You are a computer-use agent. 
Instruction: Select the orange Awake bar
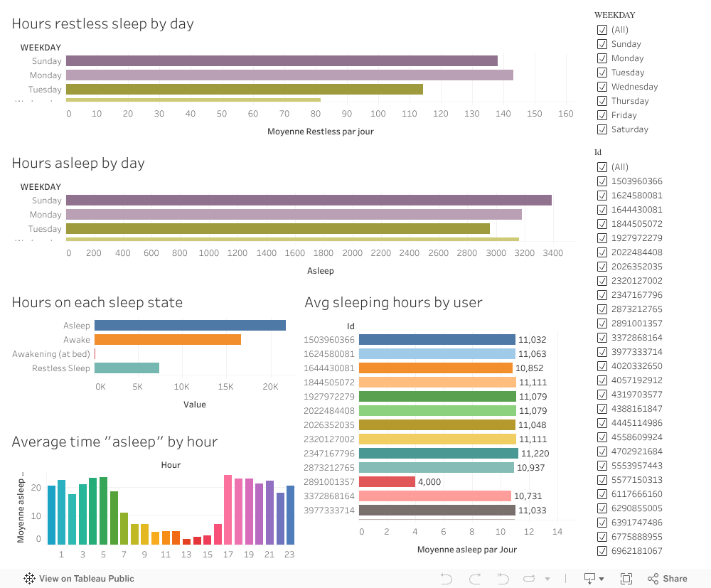tap(168, 340)
